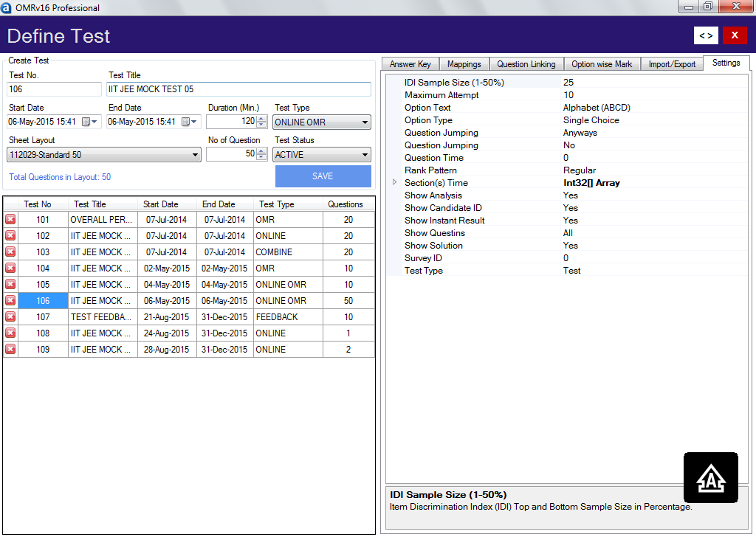Delete test row 104 using its red X icon
The height and width of the screenshot is (537, 756).
tap(10, 268)
